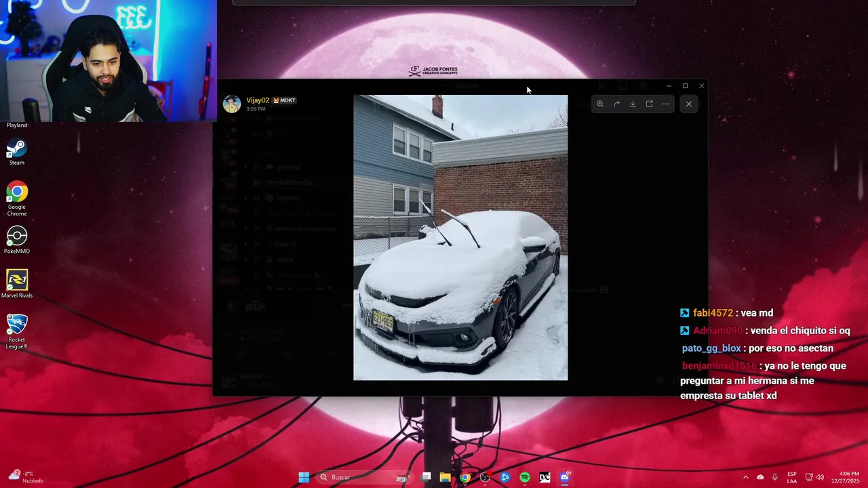This screenshot has width=868, height=488.
Task: Open Chrome from the taskbar
Action: (x=465, y=477)
